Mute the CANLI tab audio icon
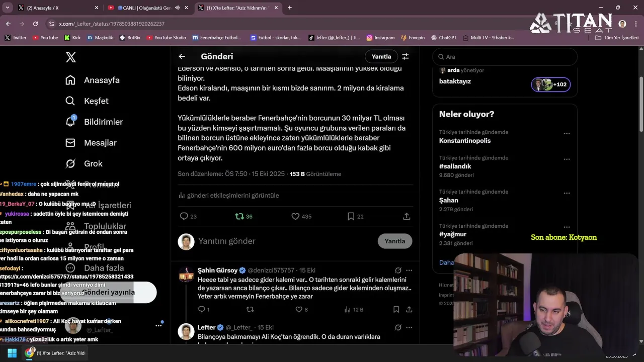This screenshot has height=362, width=644. pos(177,8)
